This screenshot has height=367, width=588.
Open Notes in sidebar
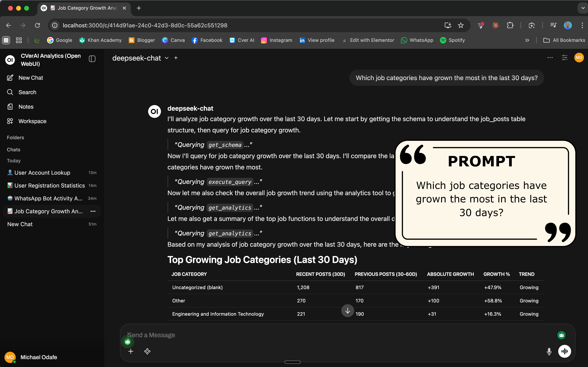click(x=26, y=107)
